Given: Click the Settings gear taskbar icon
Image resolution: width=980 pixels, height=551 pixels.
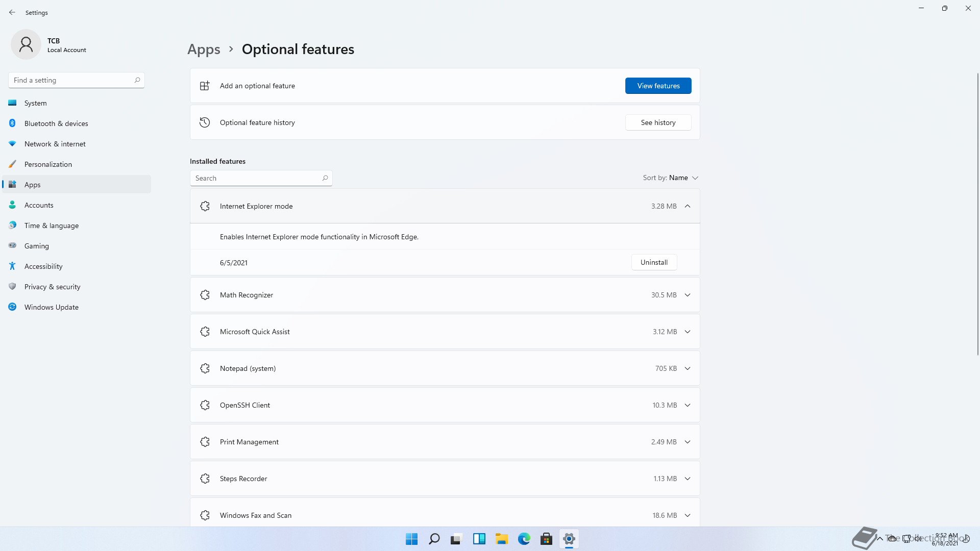Looking at the screenshot, I should point(569,539).
